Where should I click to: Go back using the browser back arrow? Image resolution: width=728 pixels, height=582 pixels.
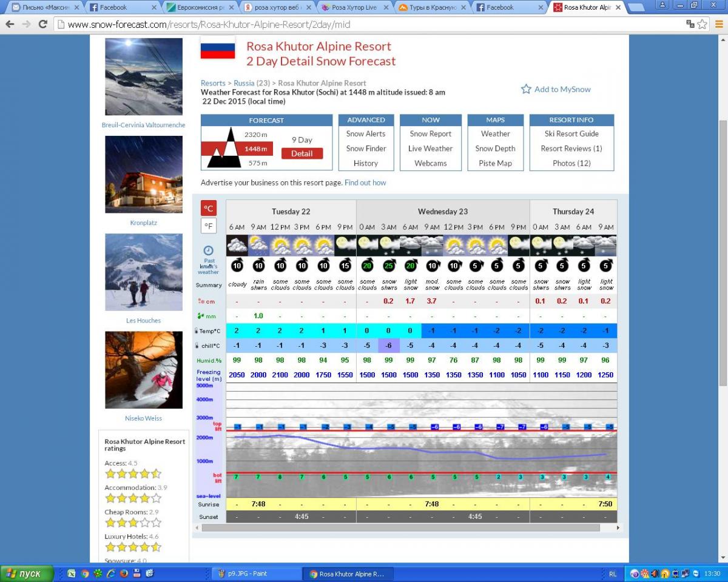click(x=10, y=24)
